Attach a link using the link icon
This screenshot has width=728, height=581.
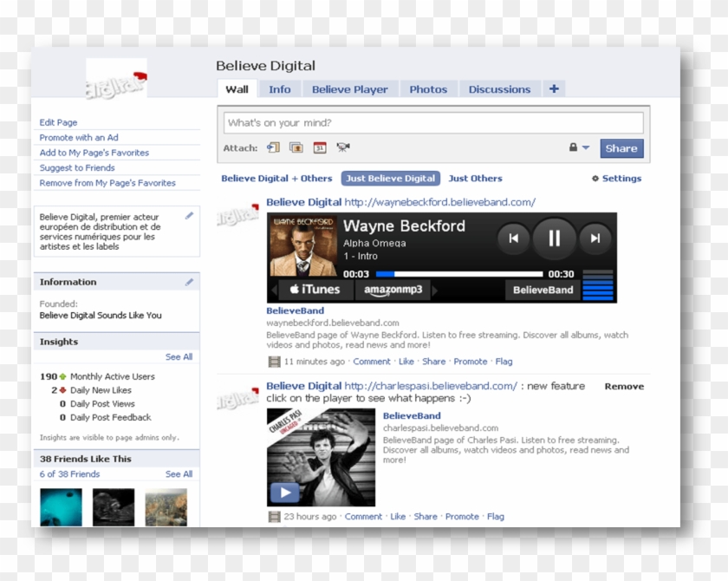click(273, 147)
